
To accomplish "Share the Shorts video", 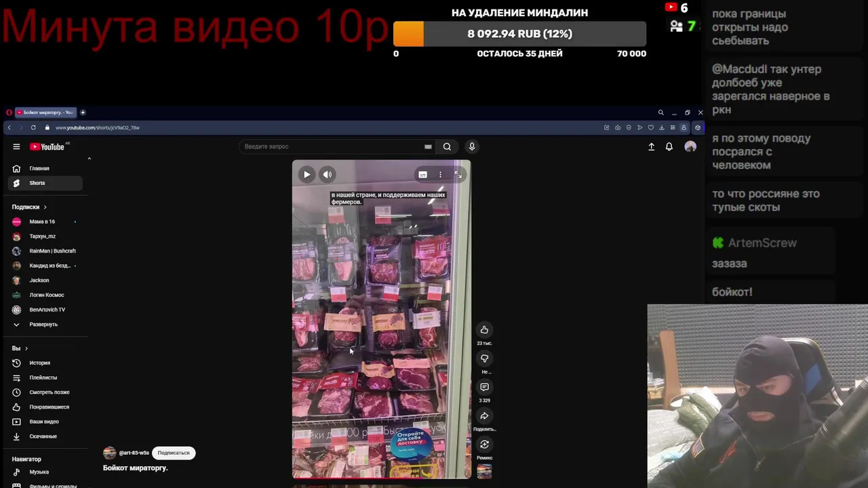I will (x=484, y=416).
